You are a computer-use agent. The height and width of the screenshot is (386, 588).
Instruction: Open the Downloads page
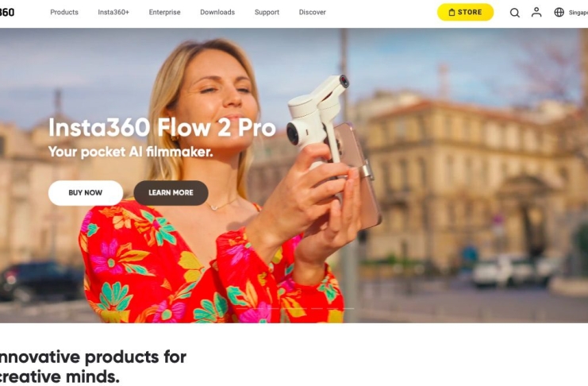(217, 12)
